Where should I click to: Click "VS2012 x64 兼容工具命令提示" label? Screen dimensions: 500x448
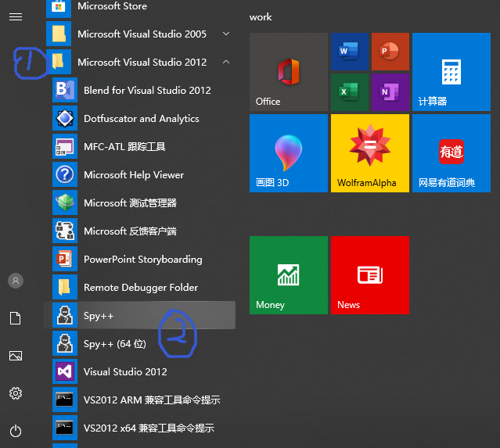coord(149,428)
